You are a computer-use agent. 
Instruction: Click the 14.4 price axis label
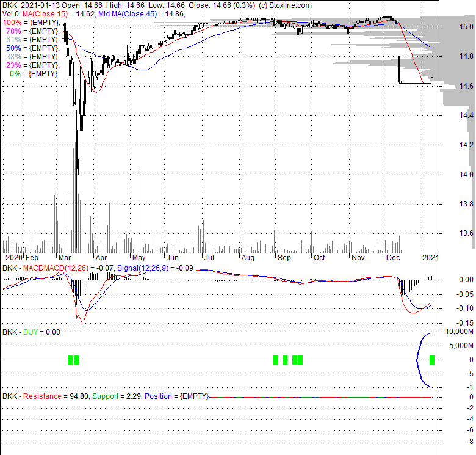tap(466, 115)
